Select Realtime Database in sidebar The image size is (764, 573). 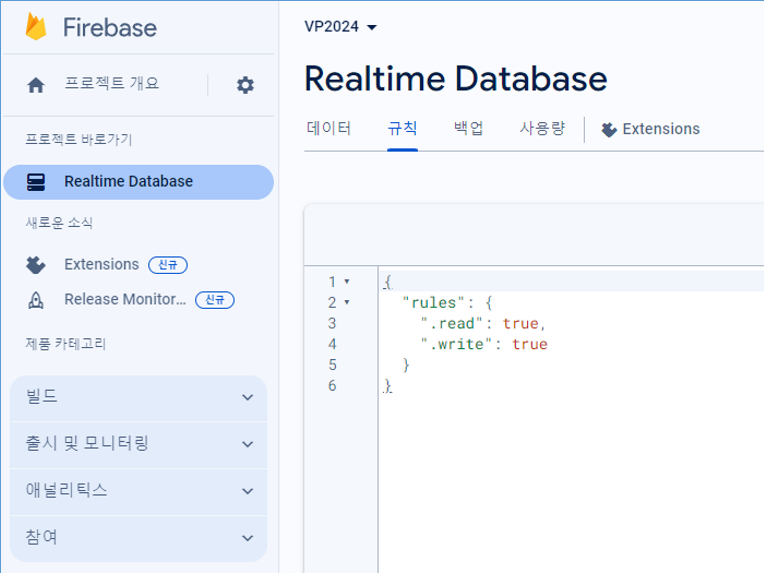click(138, 182)
